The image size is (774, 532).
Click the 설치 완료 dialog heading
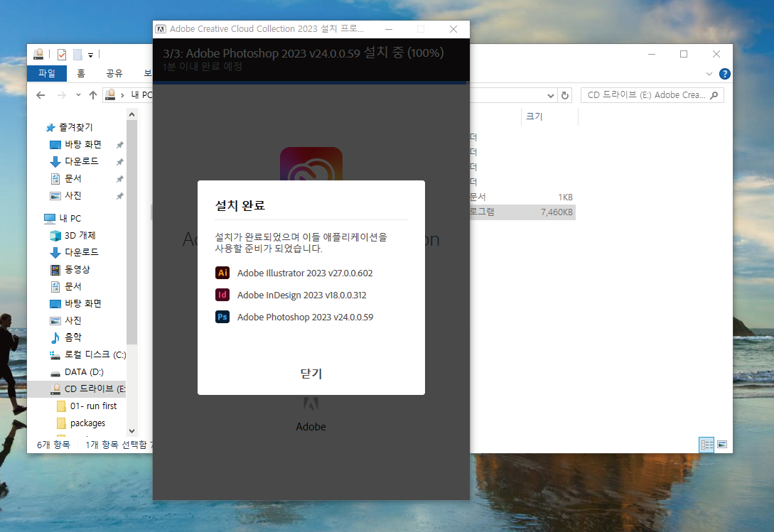point(240,205)
